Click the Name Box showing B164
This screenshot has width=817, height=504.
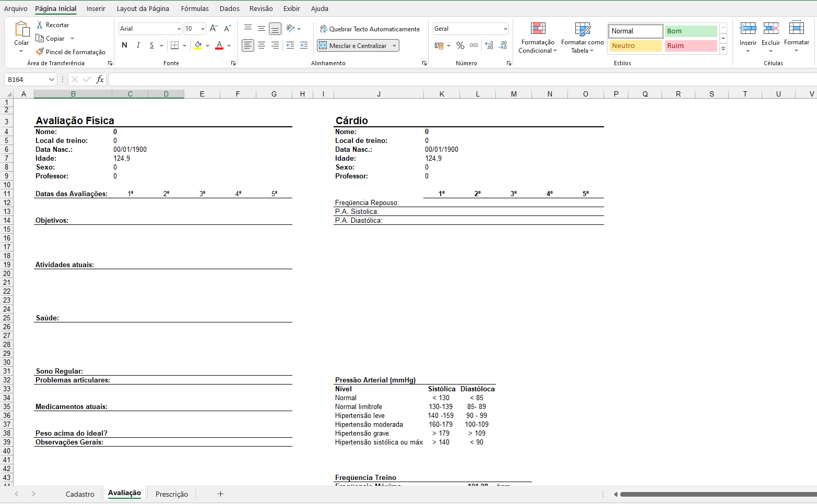coord(26,79)
